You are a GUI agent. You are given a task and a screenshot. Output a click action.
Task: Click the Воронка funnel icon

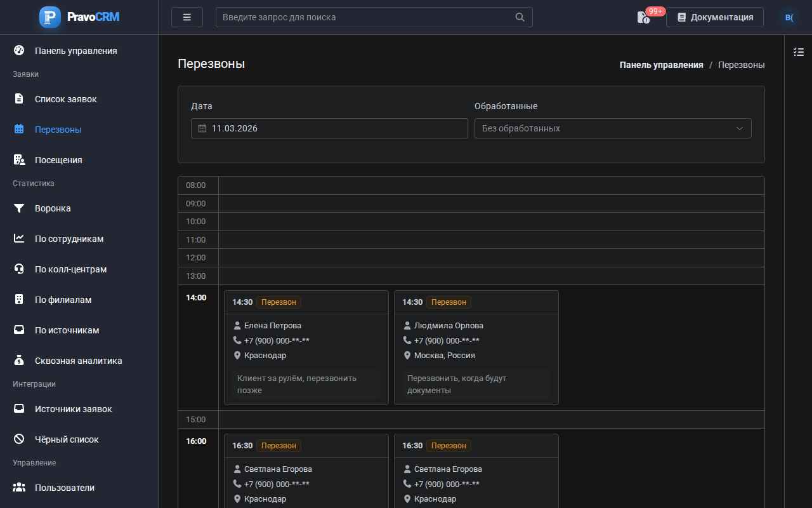pos(19,208)
